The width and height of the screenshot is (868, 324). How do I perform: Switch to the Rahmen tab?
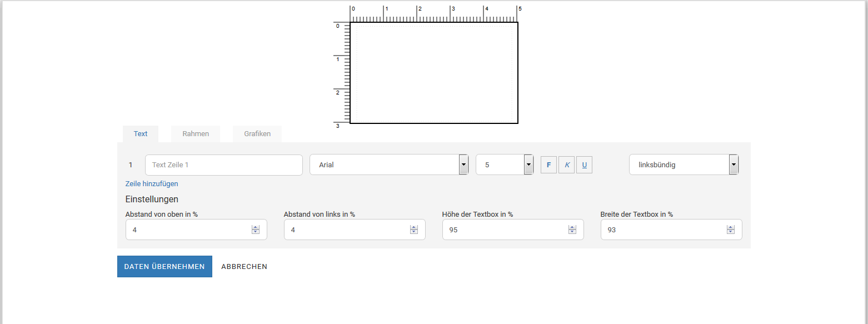(x=196, y=134)
